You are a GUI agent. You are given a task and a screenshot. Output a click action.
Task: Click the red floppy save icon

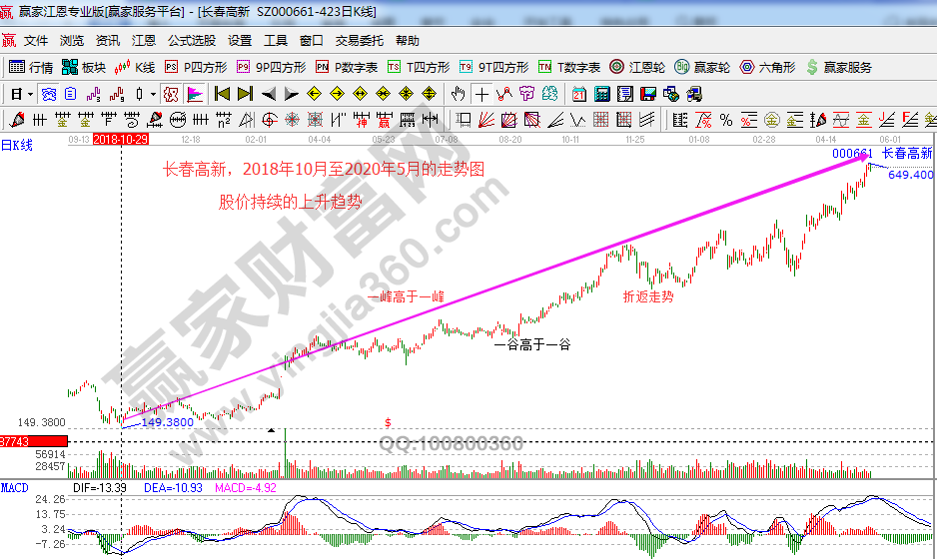pos(647,94)
